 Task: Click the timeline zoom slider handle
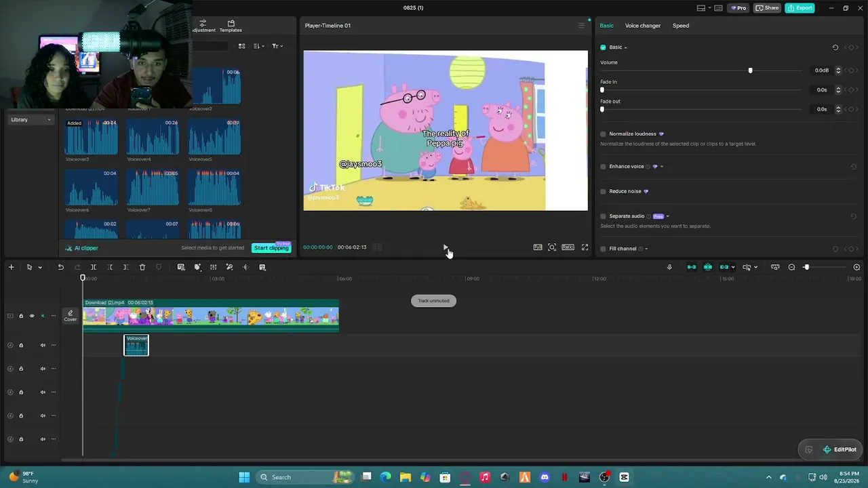[x=806, y=267]
